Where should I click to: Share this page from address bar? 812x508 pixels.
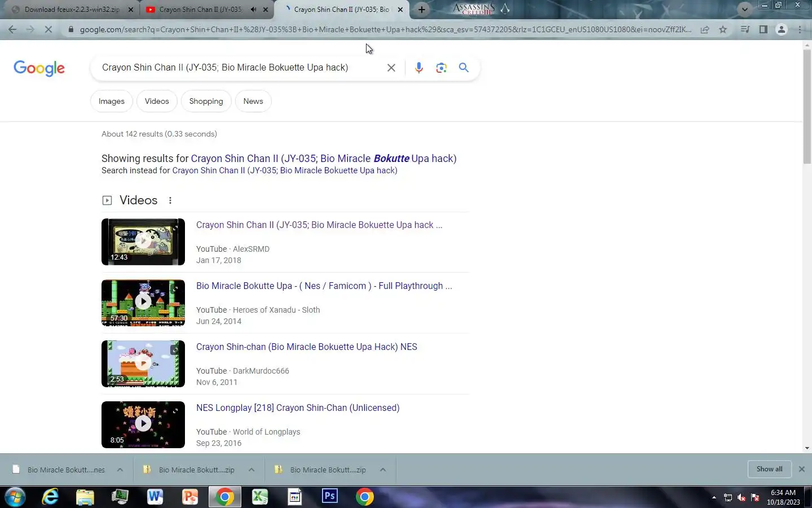coord(705,29)
